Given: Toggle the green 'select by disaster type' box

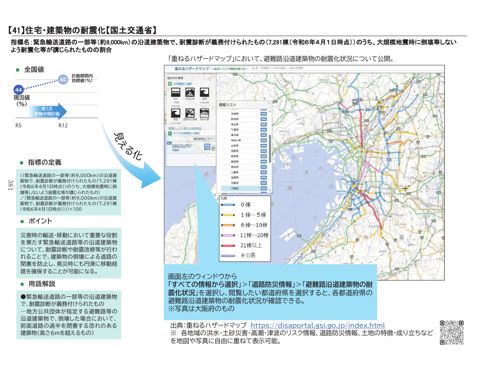Looking at the screenshot, I should point(170,84).
